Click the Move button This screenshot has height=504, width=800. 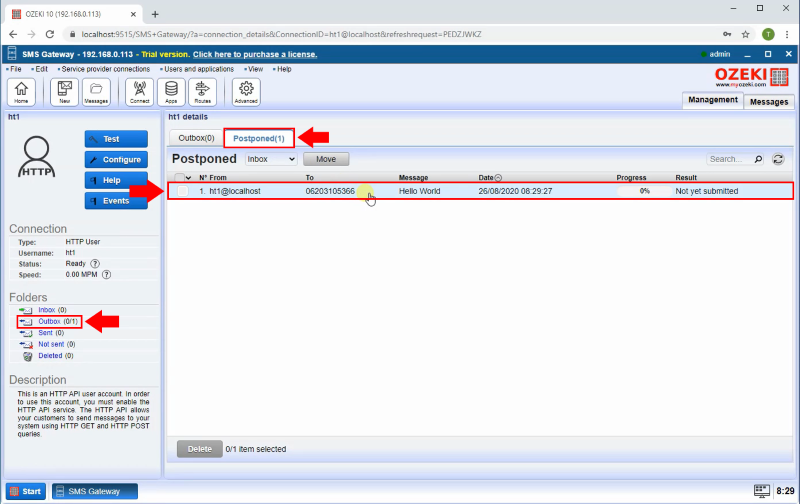326,159
